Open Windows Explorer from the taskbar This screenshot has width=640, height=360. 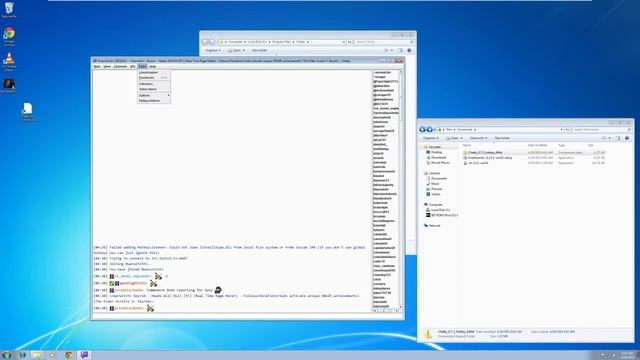click(x=37, y=355)
